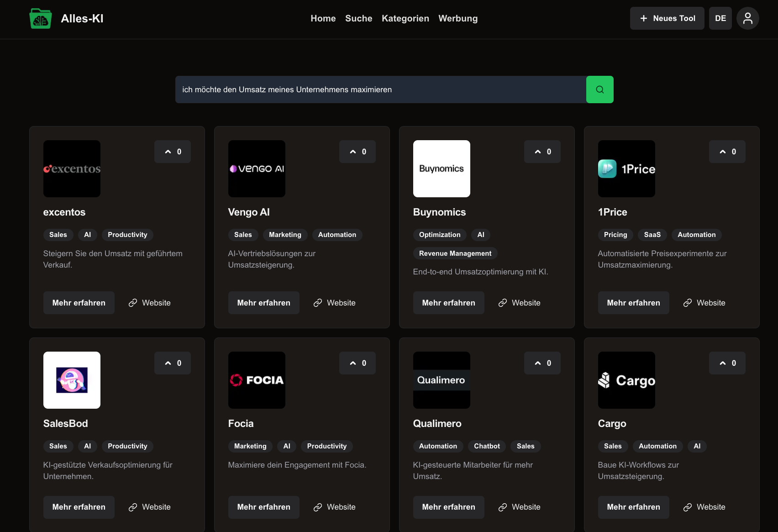This screenshot has width=778, height=532.
Task: Click Mehr erfahren for SalesBod
Action: pyautogui.click(x=79, y=507)
